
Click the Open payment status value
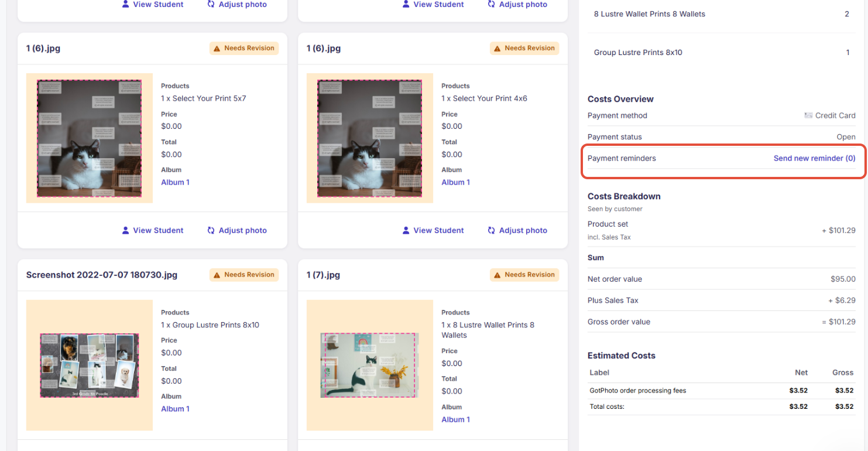[x=846, y=137]
